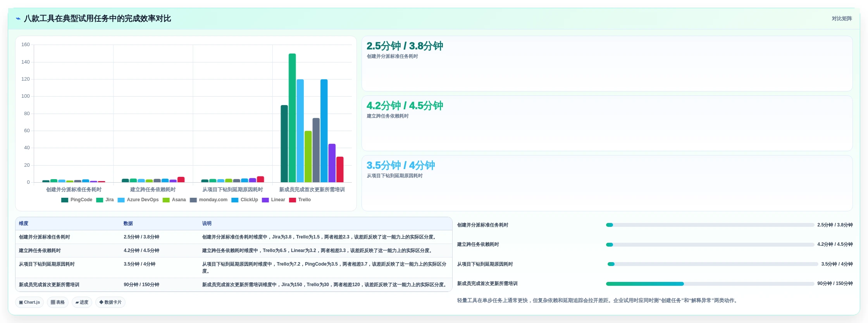Select the table row 新成员完成首次更新所需培训
Screen dimensions: 868x323
(234, 285)
